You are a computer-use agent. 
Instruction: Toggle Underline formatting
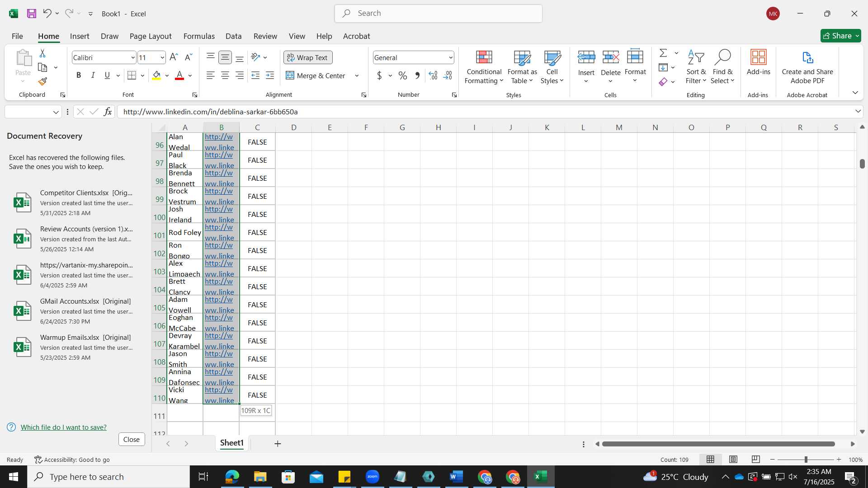107,75
